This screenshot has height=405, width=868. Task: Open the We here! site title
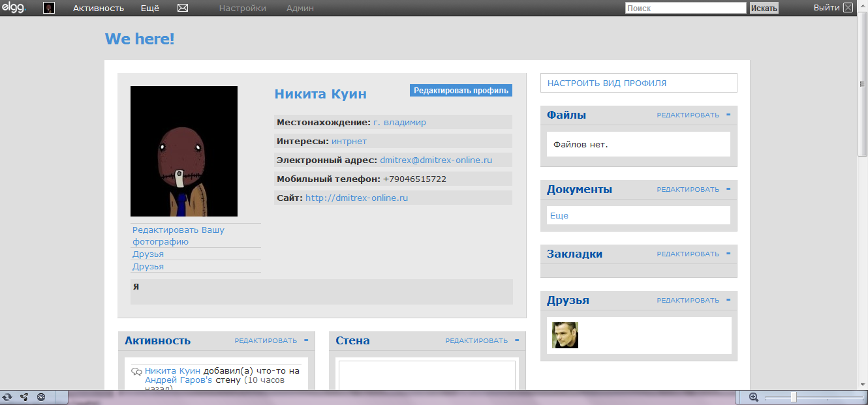pos(140,38)
